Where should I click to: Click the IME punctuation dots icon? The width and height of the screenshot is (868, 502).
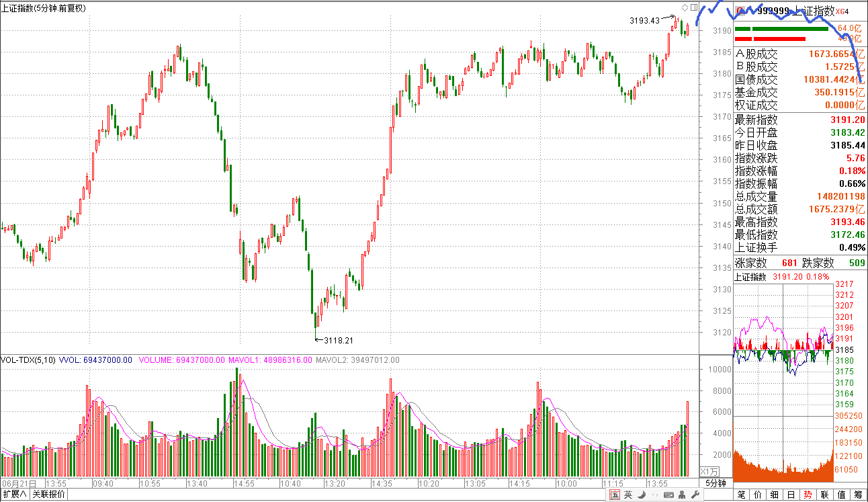pos(655,495)
